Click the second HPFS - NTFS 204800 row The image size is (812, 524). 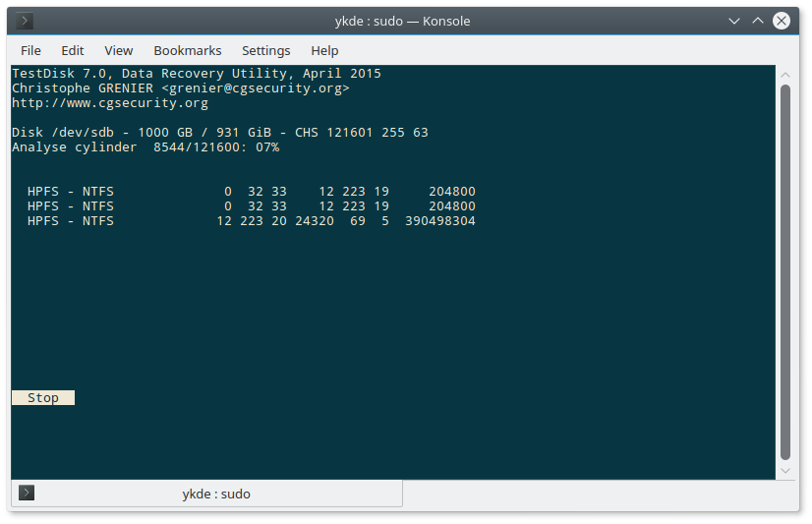(x=251, y=206)
